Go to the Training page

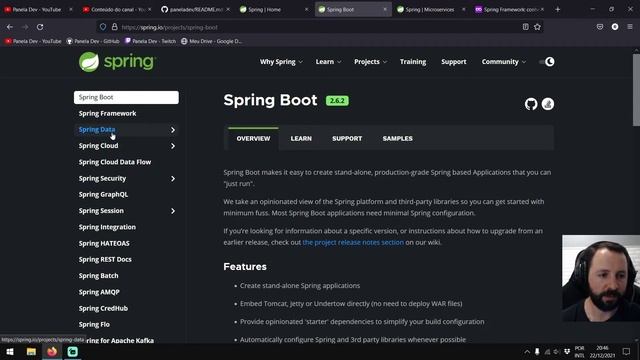tap(413, 62)
